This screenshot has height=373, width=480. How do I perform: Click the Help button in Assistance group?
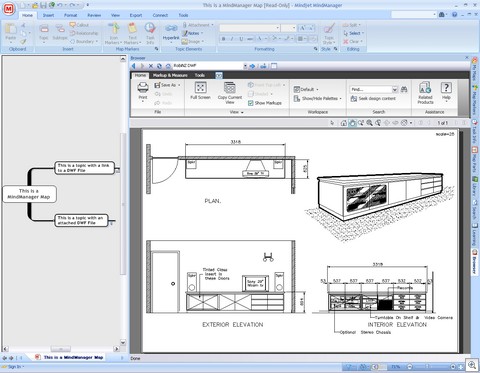pyautogui.click(x=446, y=91)
